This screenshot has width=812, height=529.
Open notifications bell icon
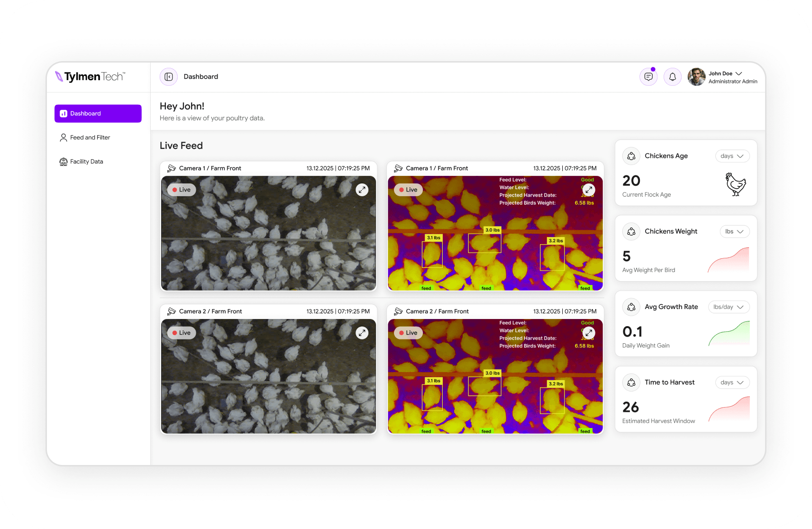(672, 77)
